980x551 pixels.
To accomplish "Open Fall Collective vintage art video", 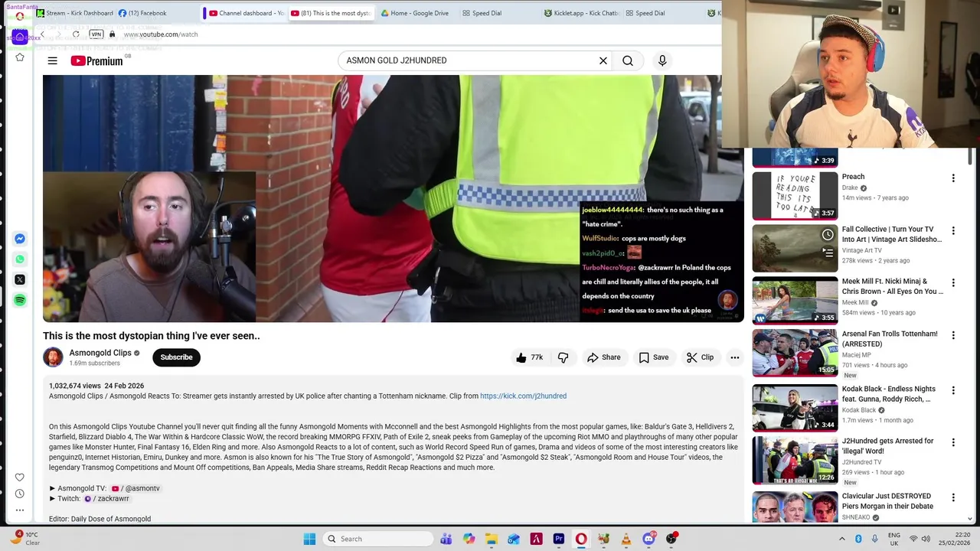I will pyautogui.click(x=795, y=248).
